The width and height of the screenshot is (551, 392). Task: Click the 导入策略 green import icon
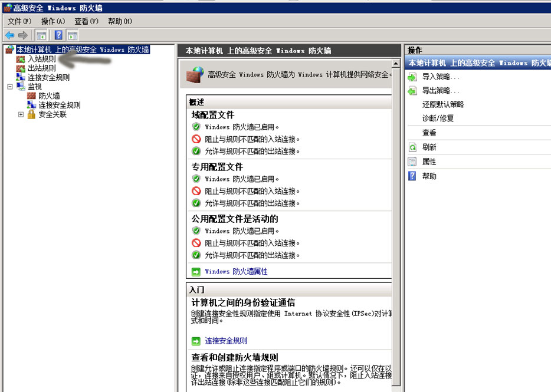[412, 76]
